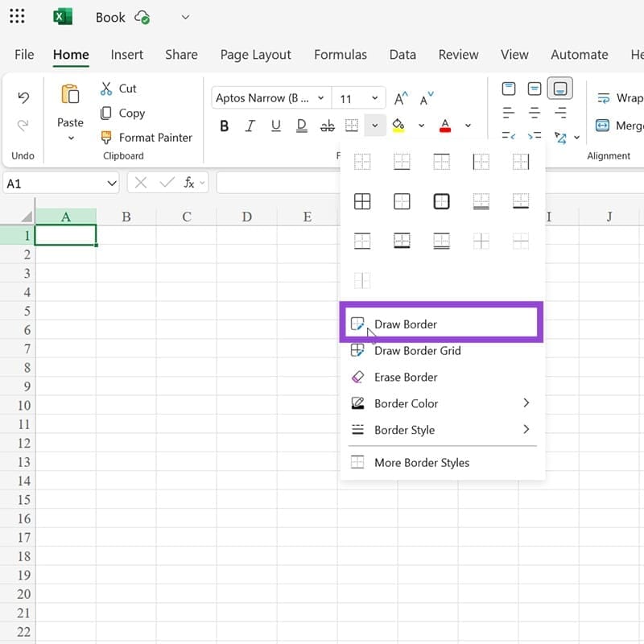The height and width of the screenshot is (644, 644).
Task: Enable Middle Align for the cell
Action: (x=535, y=89)
